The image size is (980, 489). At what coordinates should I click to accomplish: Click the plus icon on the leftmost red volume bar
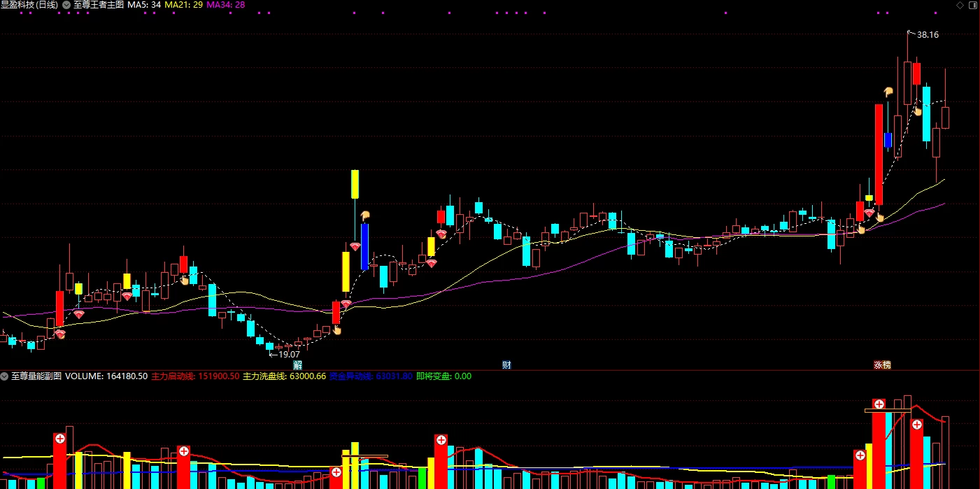click(x=60, y=439)
